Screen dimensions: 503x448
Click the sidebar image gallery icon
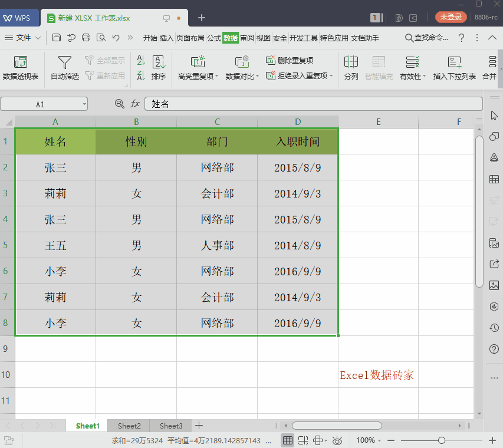(494, 285)
